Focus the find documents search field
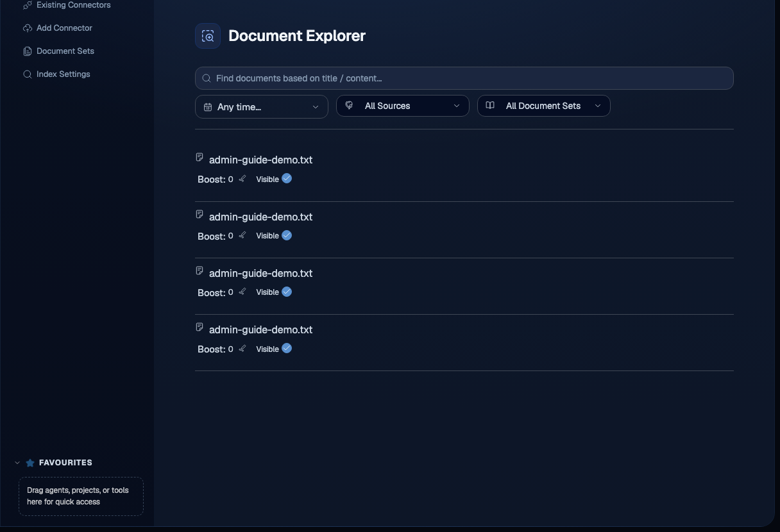 tap(464, 78)
